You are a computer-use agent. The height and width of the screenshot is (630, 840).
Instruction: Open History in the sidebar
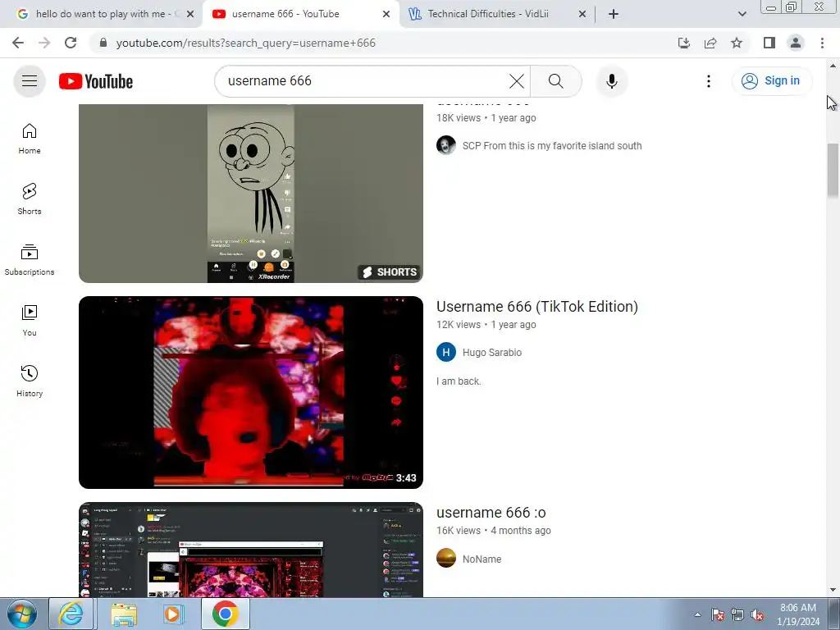30,381
